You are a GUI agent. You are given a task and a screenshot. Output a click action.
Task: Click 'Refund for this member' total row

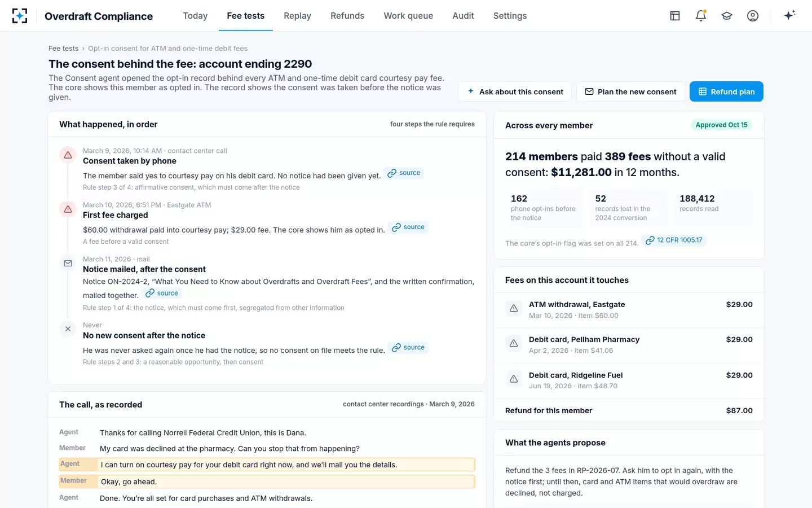pyautogui.click(x=629, y=410)
